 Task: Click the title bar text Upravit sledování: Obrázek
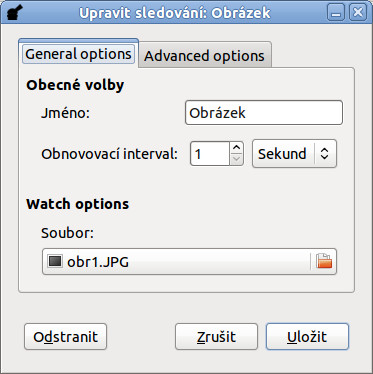(x=175, y=13)
